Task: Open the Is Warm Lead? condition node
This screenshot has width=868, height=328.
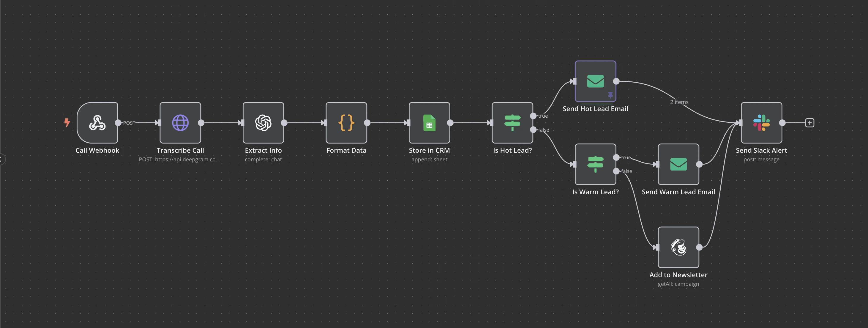Action: click(x=595, y=164)
